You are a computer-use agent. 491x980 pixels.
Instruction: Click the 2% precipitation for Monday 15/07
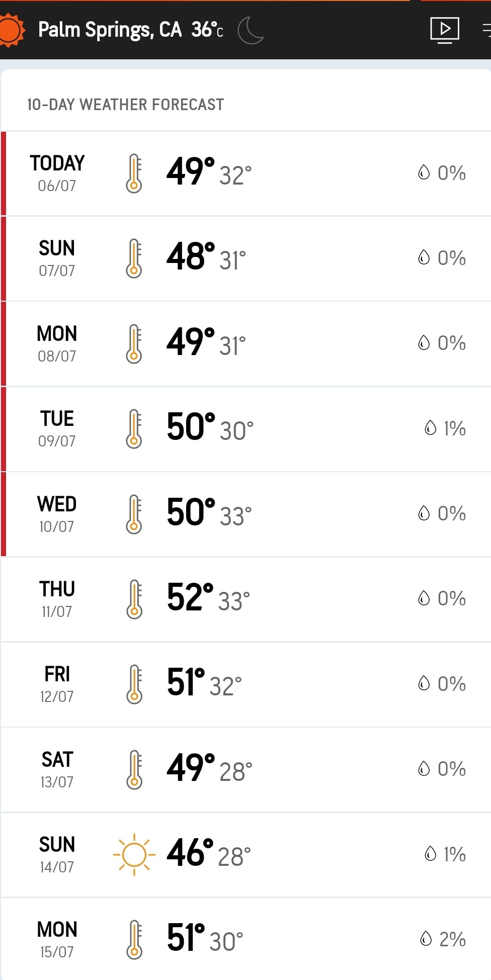pyautogui.click(x=452, y=939)
